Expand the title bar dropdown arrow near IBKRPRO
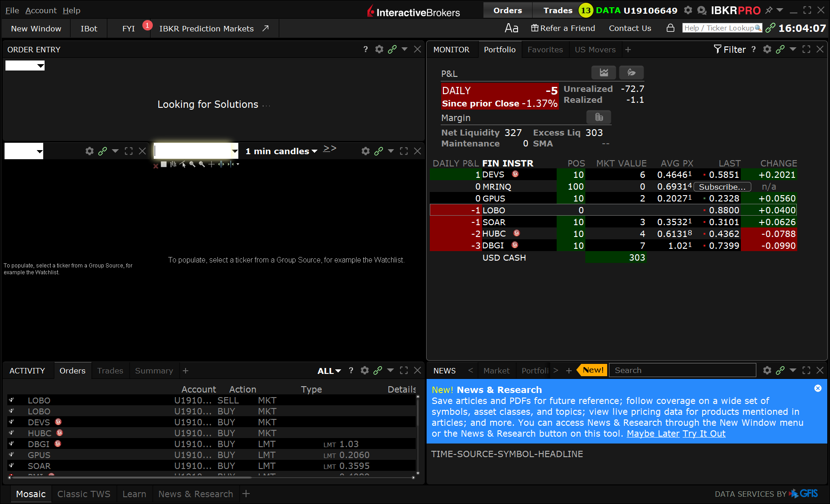Viewport: 830px width, 504px height. 780,10
